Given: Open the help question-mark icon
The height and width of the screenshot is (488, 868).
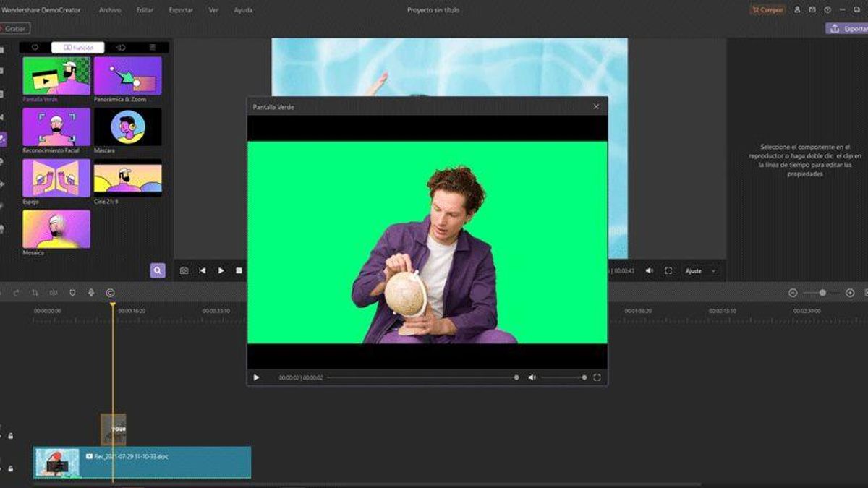Looking at the screenshot, I should coord(827,10).
